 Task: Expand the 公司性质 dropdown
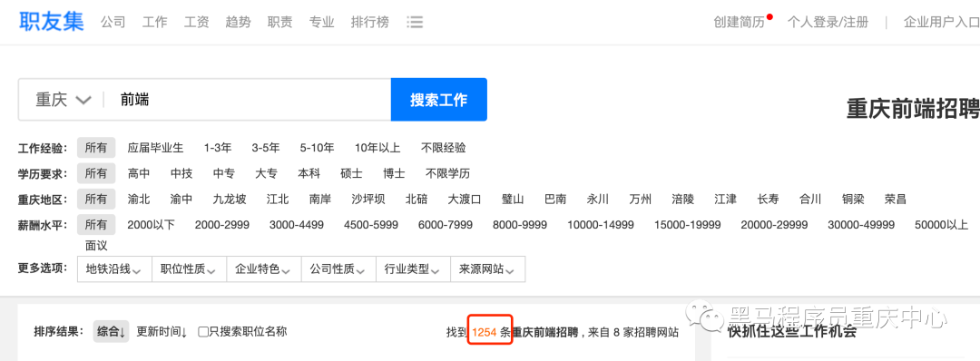(338, 269)
